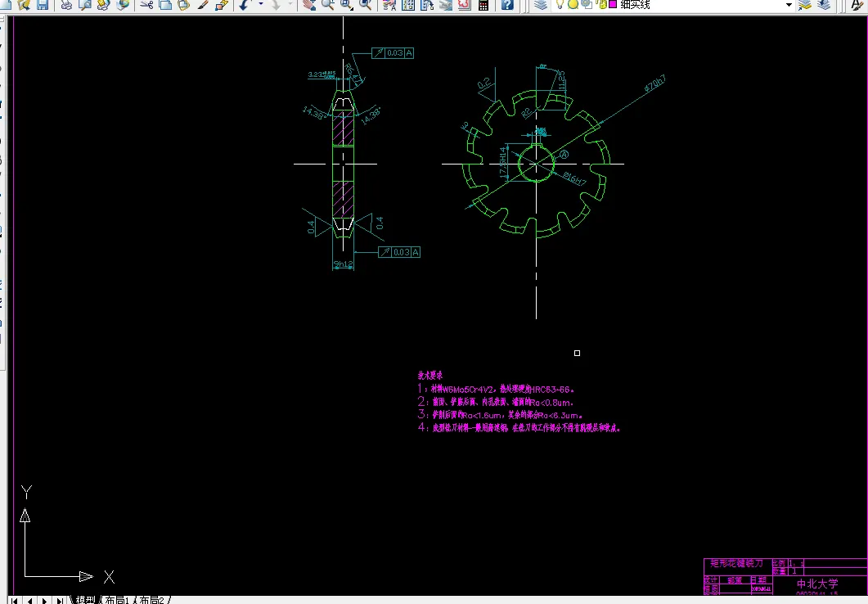The height and width of the screenshot is (604, 868).
Task: Save the drawing with the floppy disk icon
Action: (43, 5)
